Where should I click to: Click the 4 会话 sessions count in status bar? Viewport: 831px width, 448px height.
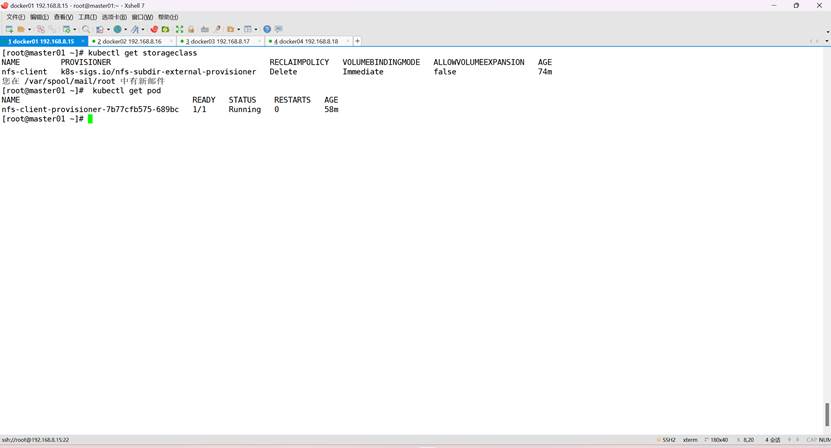pos(773,440)
